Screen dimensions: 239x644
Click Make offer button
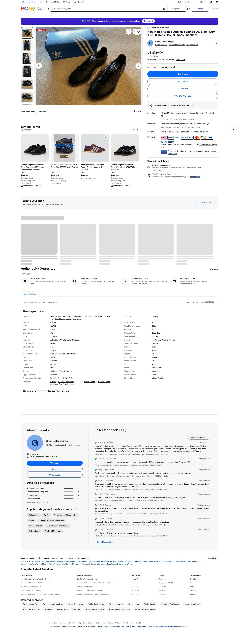pyautogui.click(x=183, y=89)
